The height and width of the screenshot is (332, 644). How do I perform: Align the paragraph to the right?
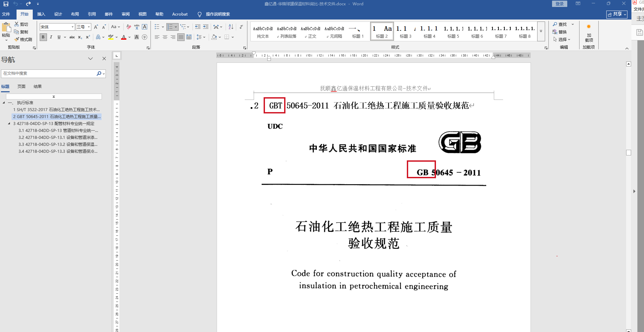point(173,37)
